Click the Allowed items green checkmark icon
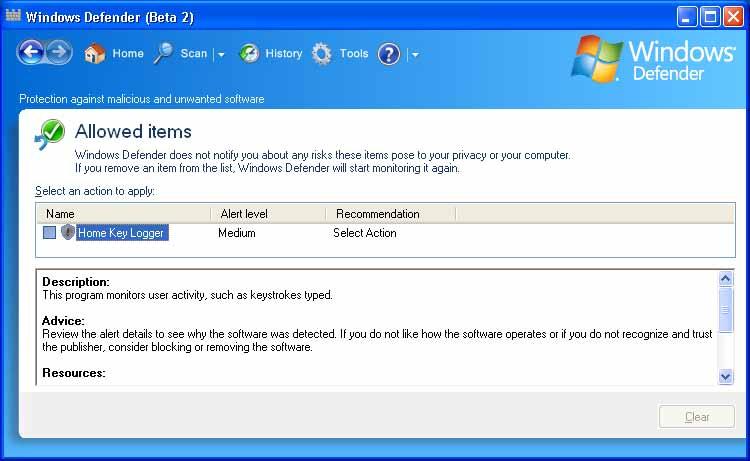750x461 pixels. pos(50,134)
